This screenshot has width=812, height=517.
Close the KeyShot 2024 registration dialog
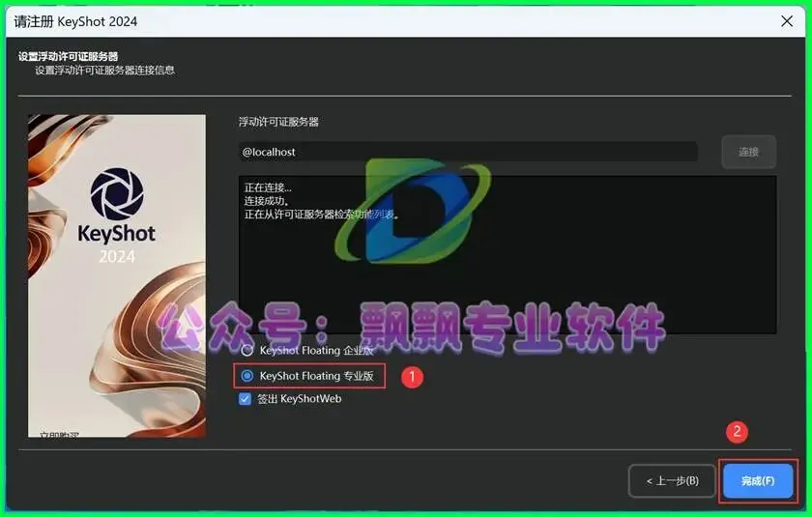[x=787, y=21]
